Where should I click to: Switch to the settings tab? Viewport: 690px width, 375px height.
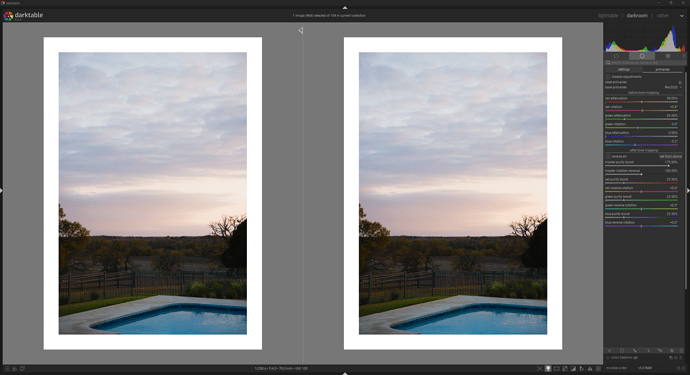tap(624, 70)
